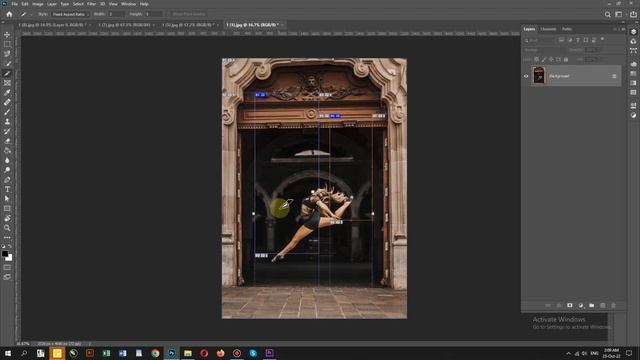Select the Rectangular Marquee tool
The height and width of the screenshot is (360, 640).
[x=7, y=44]
